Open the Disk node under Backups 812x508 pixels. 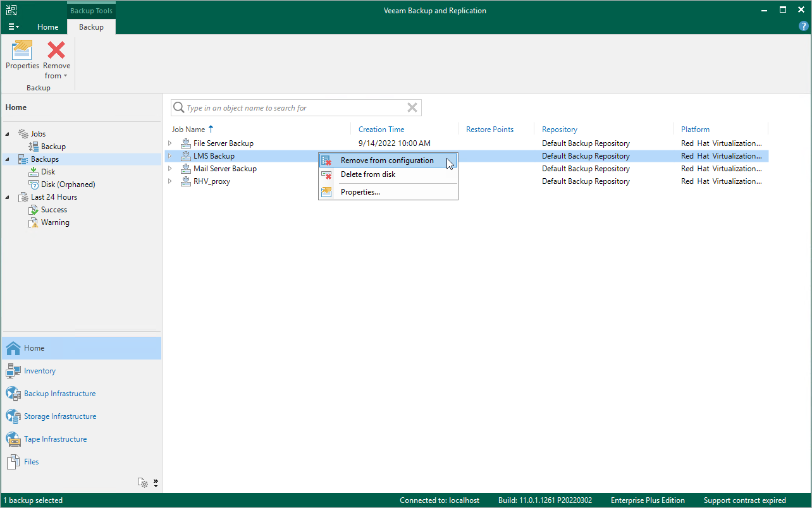tap(48, 172)
